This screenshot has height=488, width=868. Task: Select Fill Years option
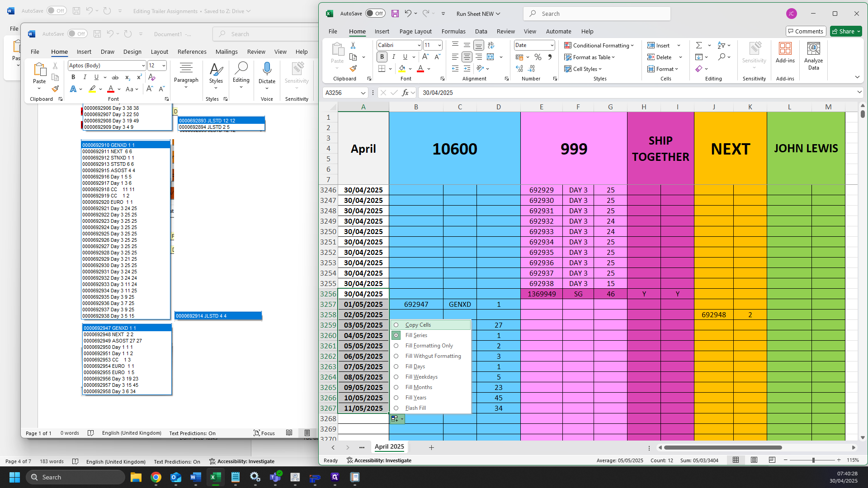click(430, 398)
